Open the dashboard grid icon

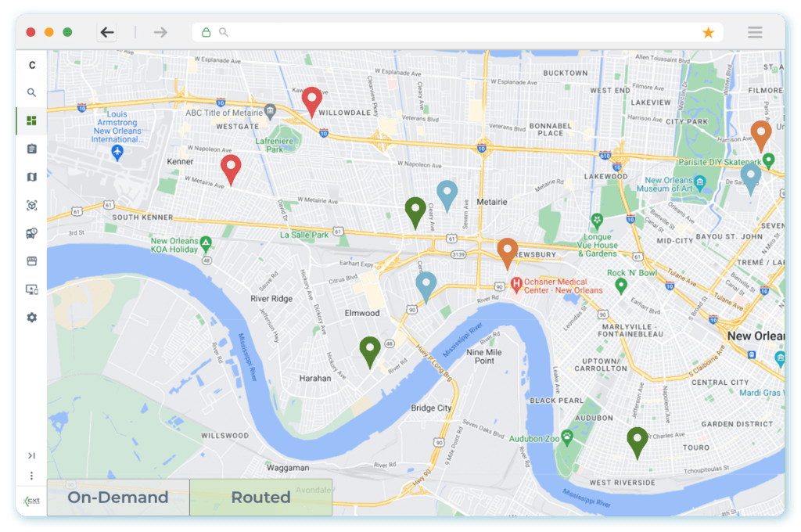click(x=31, y=120)
